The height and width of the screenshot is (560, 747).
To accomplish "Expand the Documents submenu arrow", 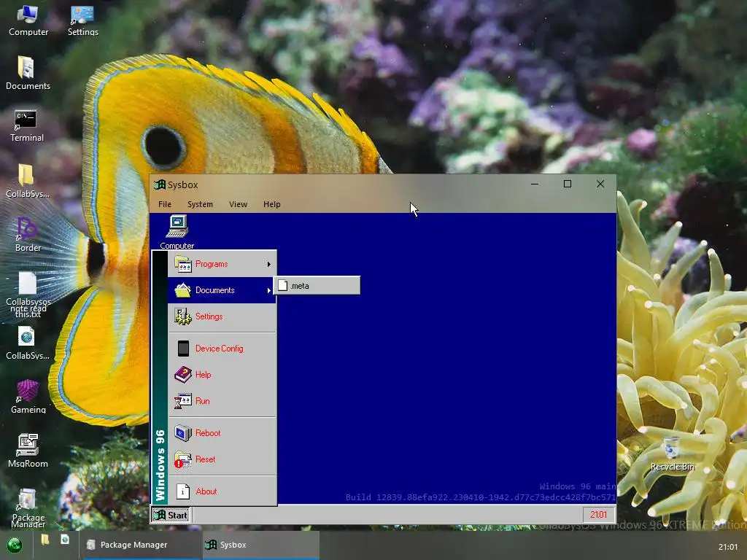I will (x=268, y=290).
